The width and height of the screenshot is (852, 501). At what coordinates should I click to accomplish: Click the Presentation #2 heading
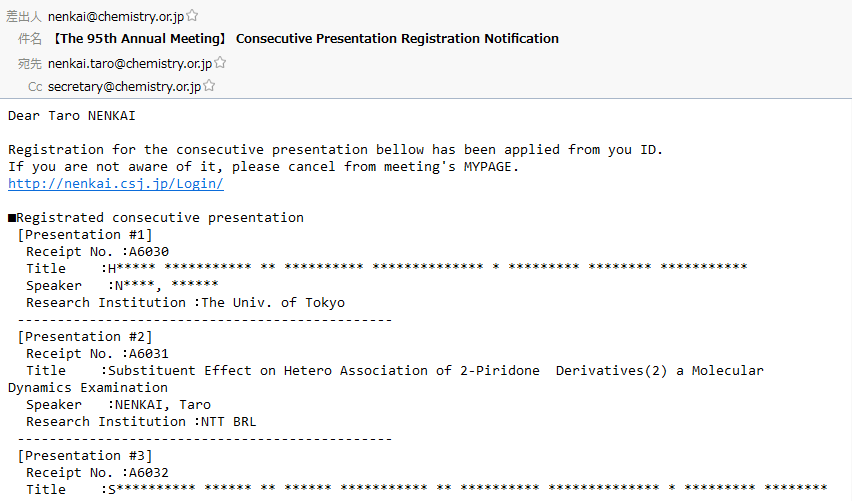(x=85, y=337)
